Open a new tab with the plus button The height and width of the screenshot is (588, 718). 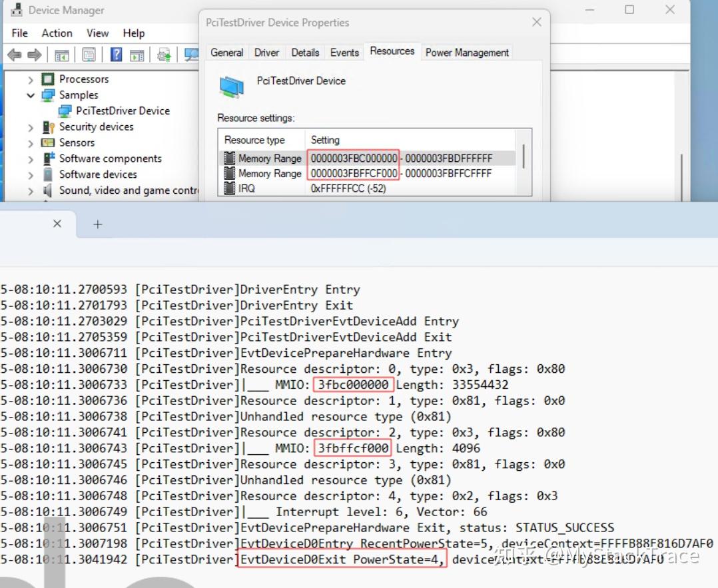97,224
